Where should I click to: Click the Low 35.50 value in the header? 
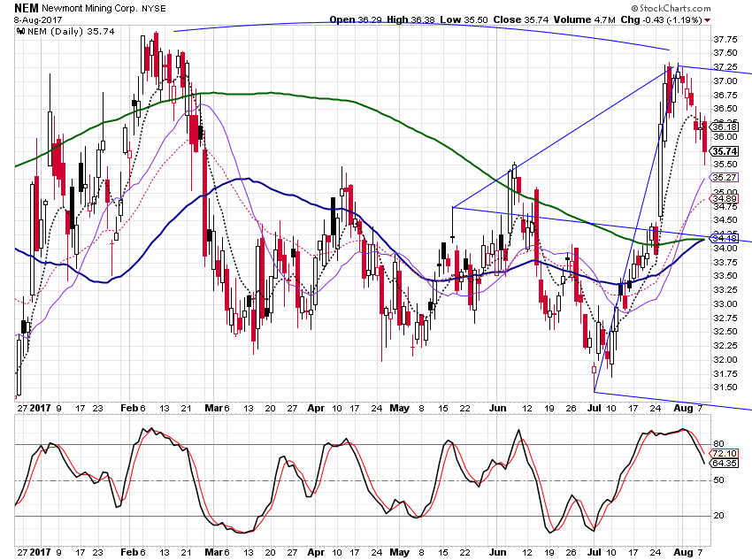tap(464, 19)
